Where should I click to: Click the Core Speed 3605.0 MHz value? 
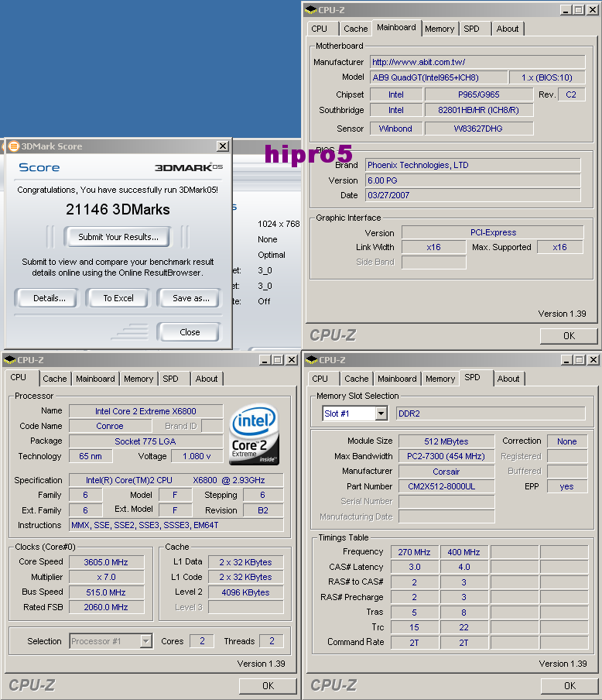[x=106, y=562]
